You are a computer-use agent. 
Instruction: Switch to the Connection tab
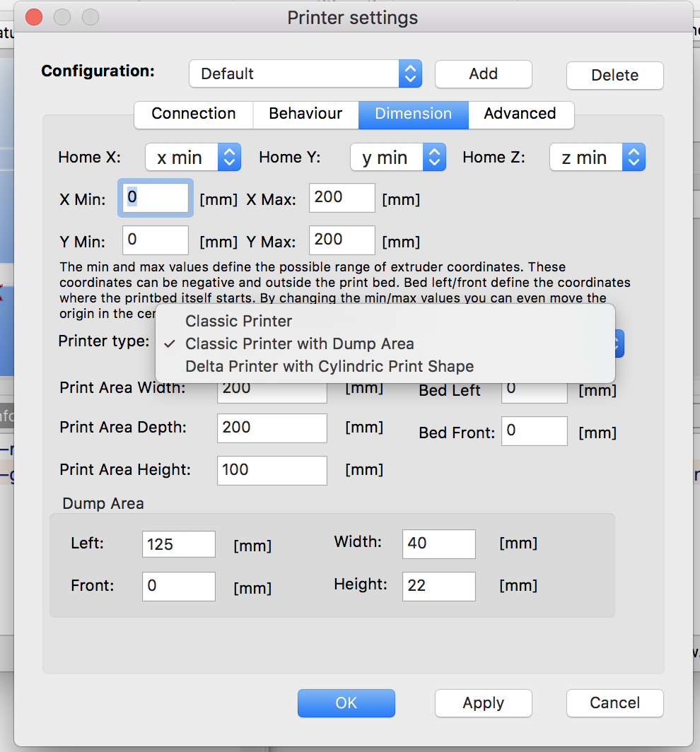coord(193,114)
